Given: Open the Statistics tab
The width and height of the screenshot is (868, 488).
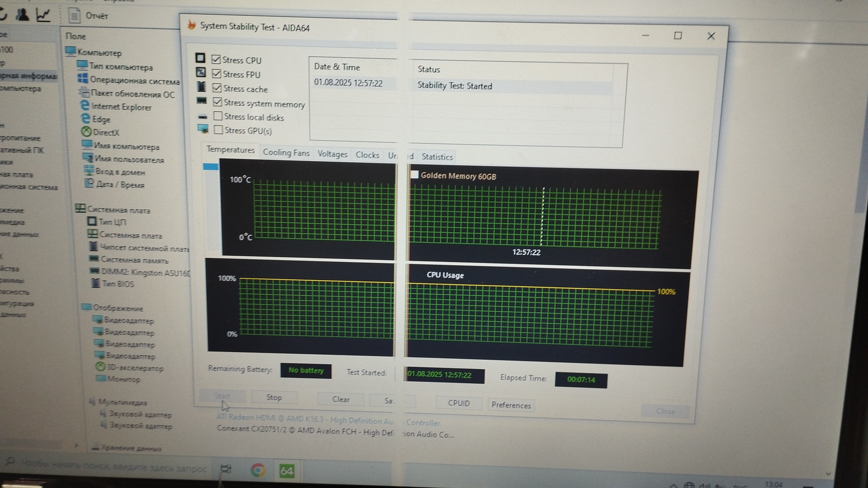Looking at the screenshot, I should point(437,157).
